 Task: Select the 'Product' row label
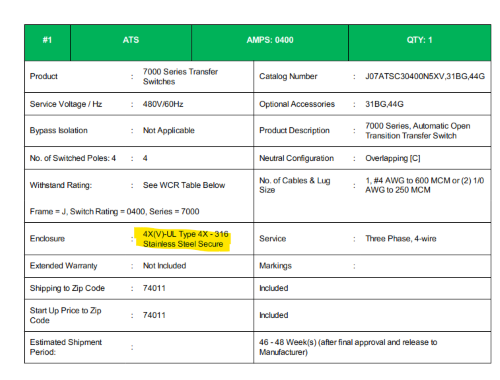pos(44,76)
